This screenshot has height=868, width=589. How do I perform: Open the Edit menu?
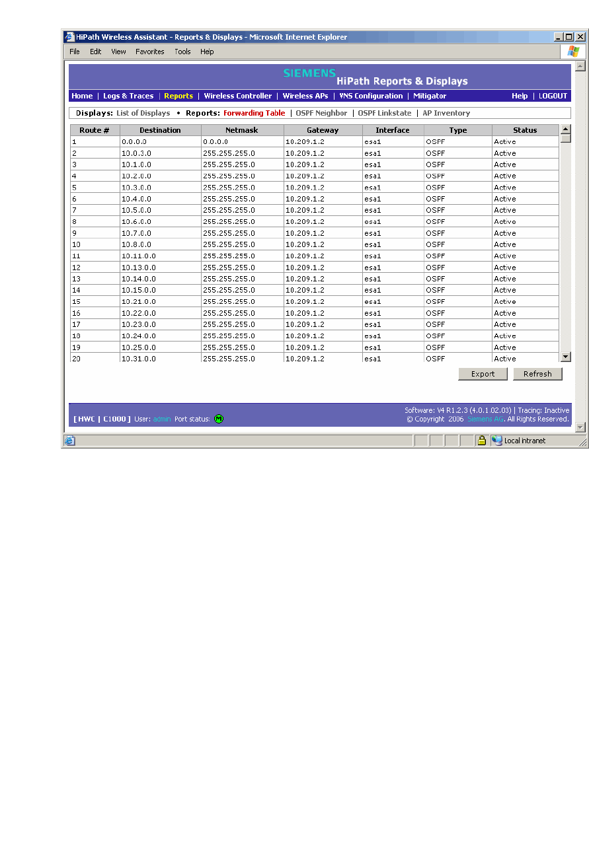coord(96,52)
